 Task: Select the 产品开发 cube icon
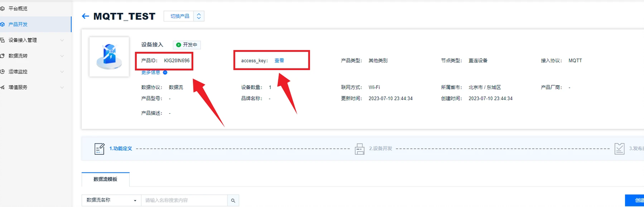click(x=3, y=24)
